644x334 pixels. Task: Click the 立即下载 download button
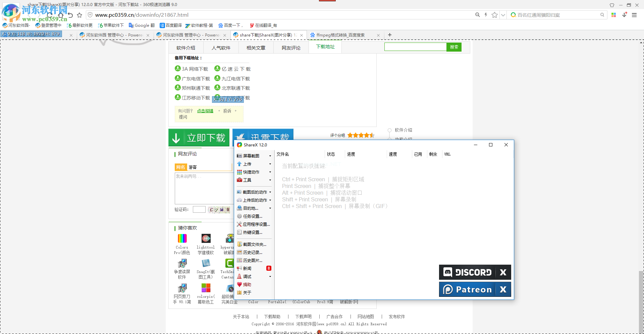[199, 138]
